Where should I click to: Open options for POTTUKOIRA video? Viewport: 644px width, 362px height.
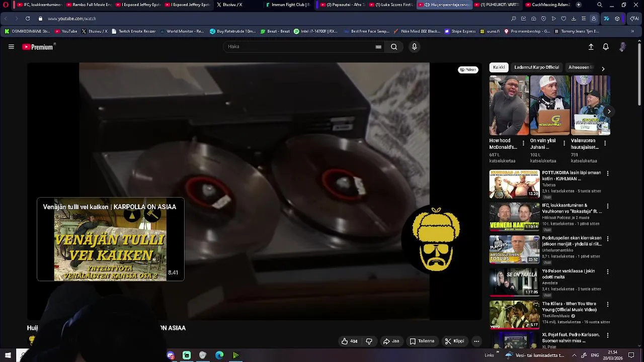pyautogui.click(x=608, y=173)
